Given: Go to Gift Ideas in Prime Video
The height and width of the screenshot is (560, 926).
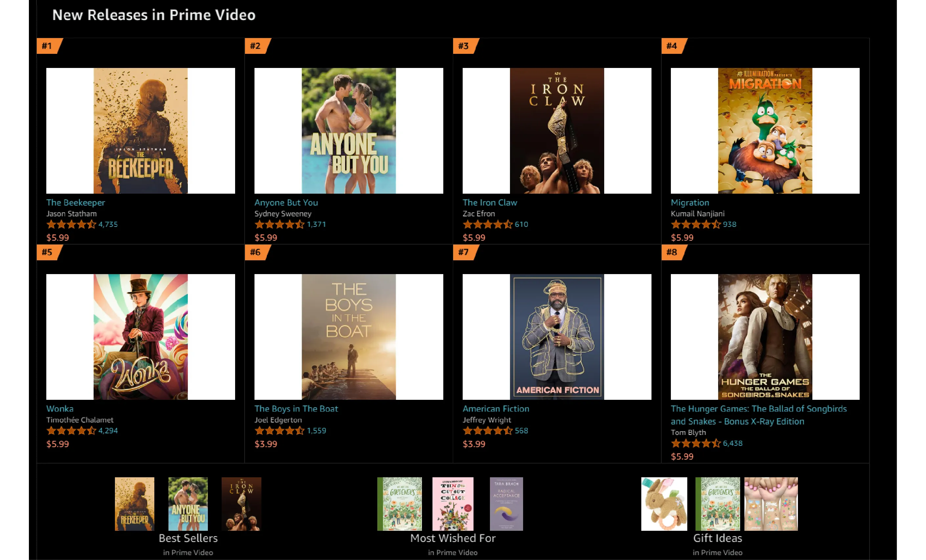Looking at the screenshot, I should pos(717,538).
